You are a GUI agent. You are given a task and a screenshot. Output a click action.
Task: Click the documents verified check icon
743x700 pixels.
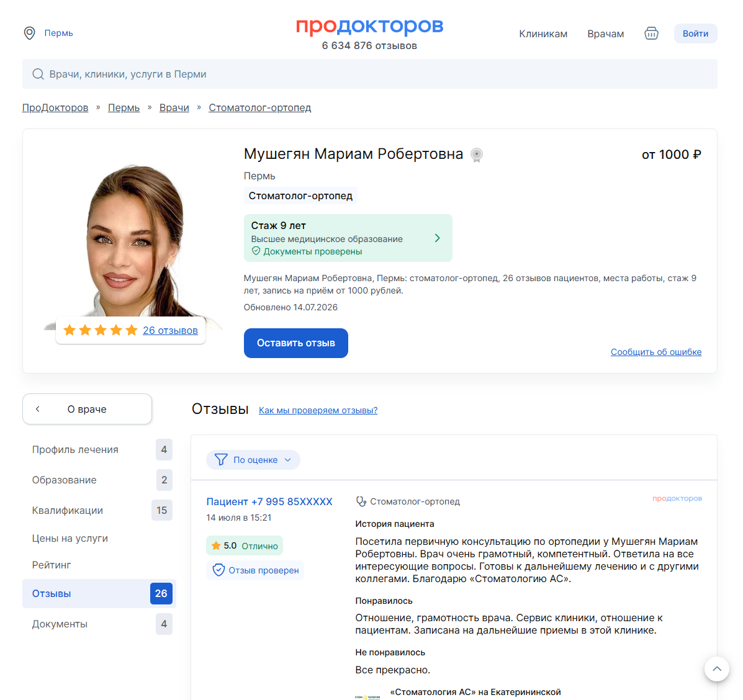click(256, 251)
